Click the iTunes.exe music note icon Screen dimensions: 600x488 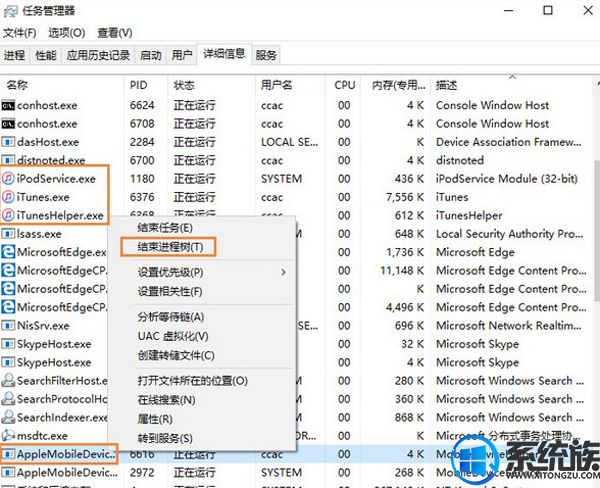pyautogui.click(x=8, y=197)
